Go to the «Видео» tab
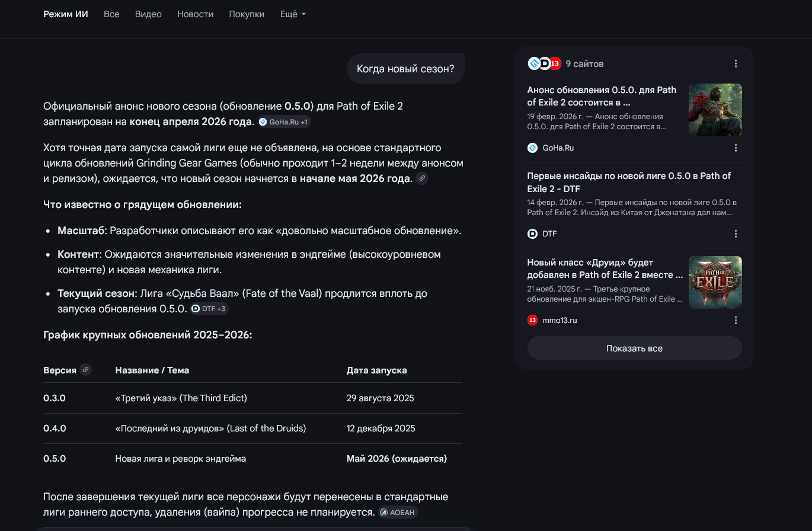Screen dimensions: 812x531 148,14
